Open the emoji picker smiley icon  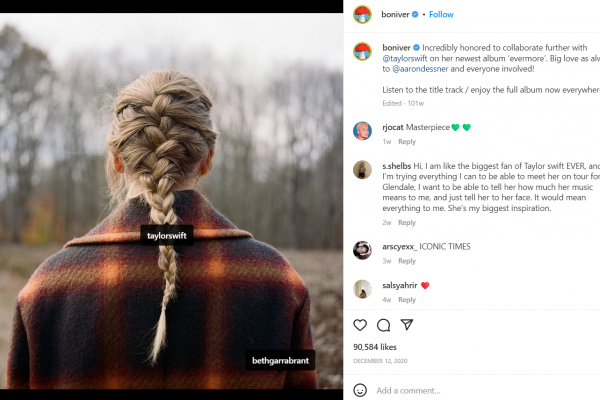coord(360,390)
